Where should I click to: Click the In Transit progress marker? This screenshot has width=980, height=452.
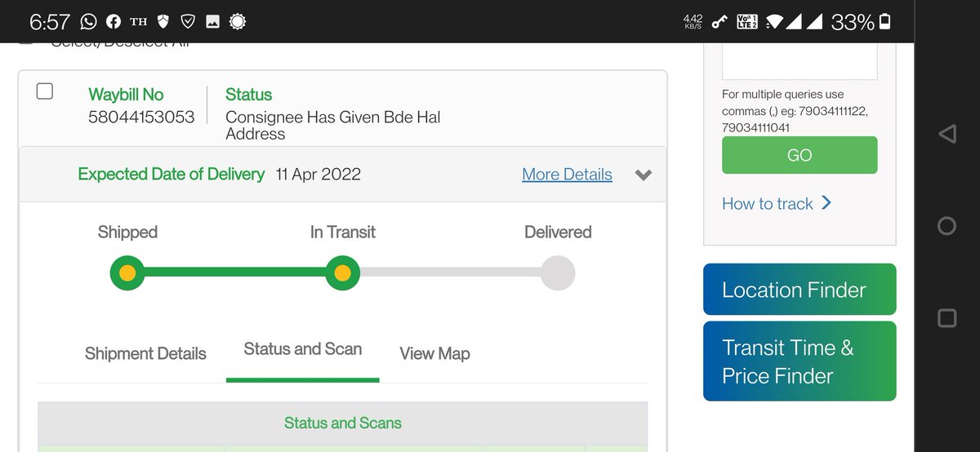(342, 273)
